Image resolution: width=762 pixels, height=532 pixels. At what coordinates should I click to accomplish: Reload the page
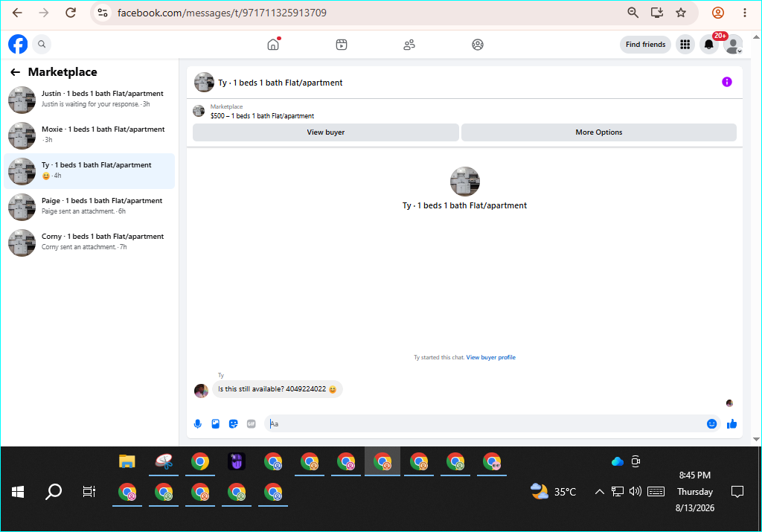tap(71, 13)
